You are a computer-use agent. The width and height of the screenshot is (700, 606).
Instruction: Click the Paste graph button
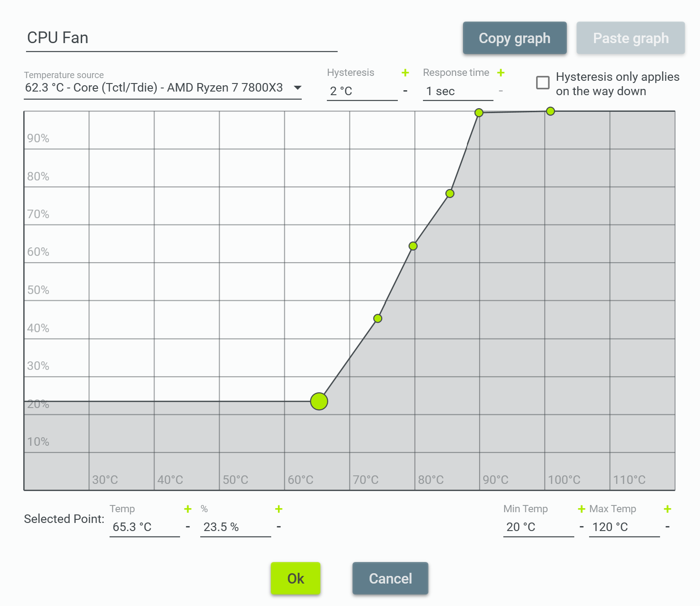click(x=630, y=38)
